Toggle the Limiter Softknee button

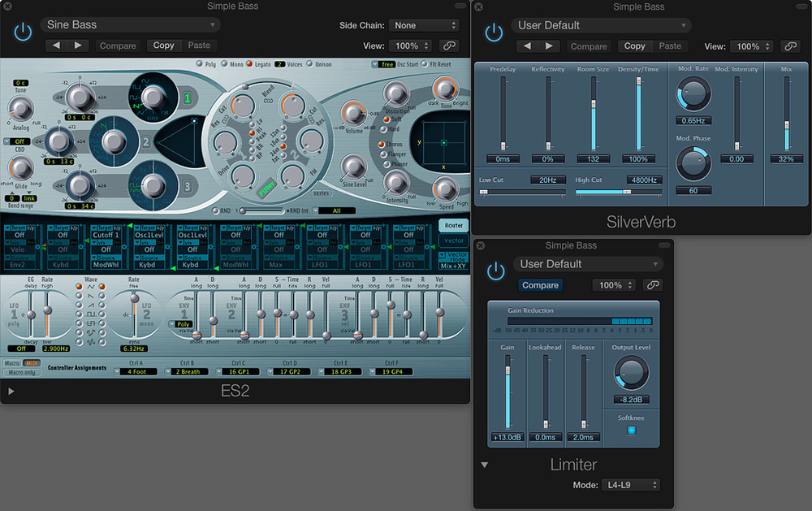coord(631,430)
